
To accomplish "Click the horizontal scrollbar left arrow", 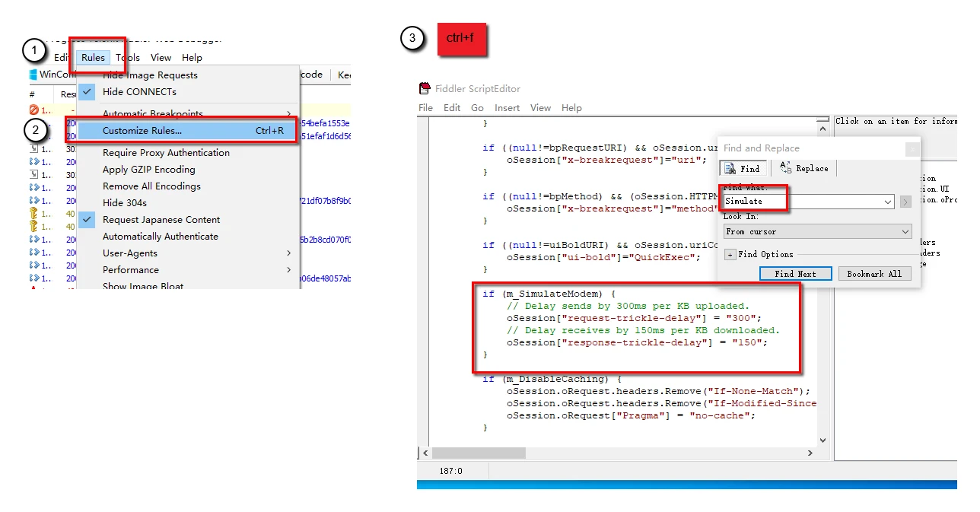I will pyautogui.click(x=424, y=453).
